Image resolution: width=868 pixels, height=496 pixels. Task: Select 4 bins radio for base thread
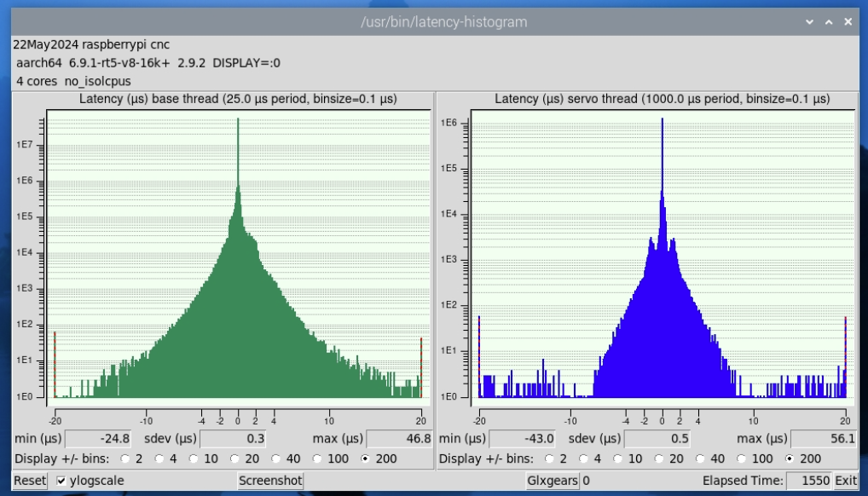[159, 459]
